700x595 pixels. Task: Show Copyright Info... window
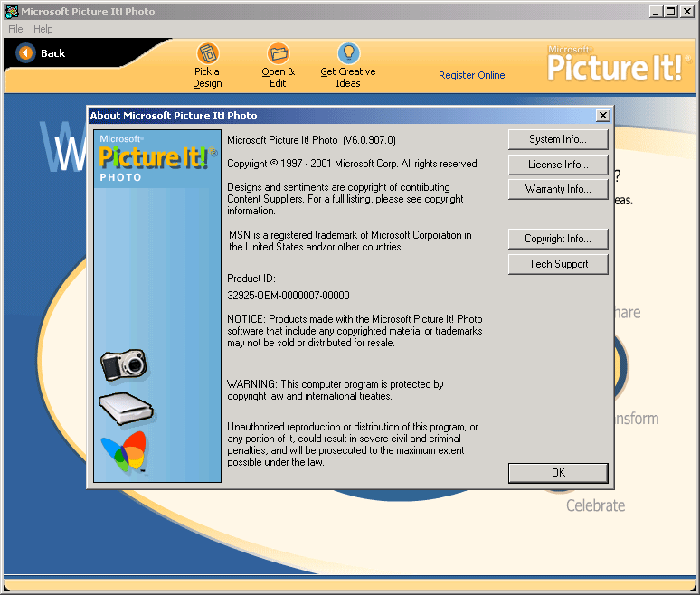click(x=557, y=239)
